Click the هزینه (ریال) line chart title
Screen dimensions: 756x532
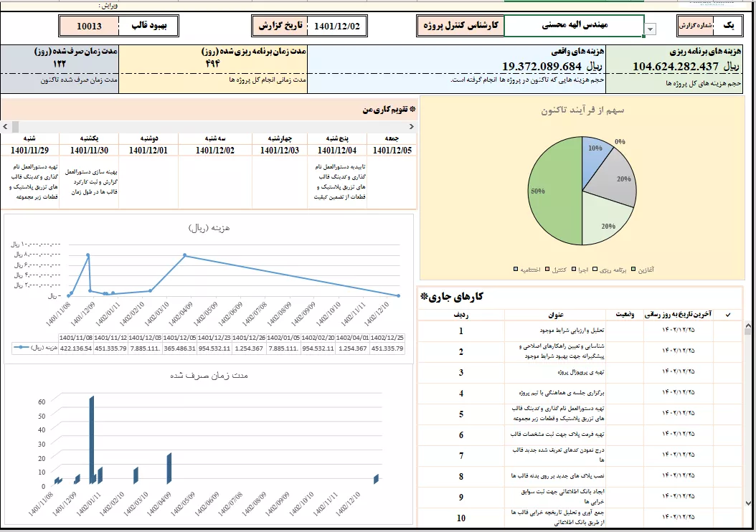tap(208, 228)
